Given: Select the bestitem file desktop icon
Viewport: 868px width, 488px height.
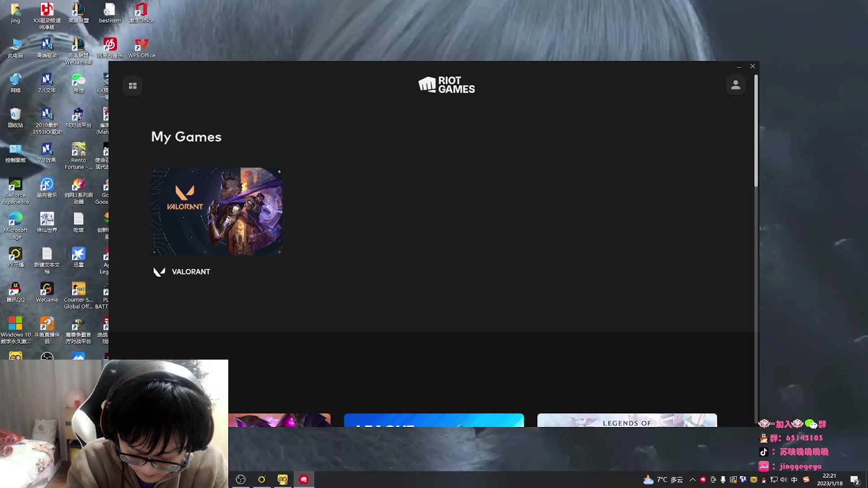Looking at the screenshot, I should 110,14.
